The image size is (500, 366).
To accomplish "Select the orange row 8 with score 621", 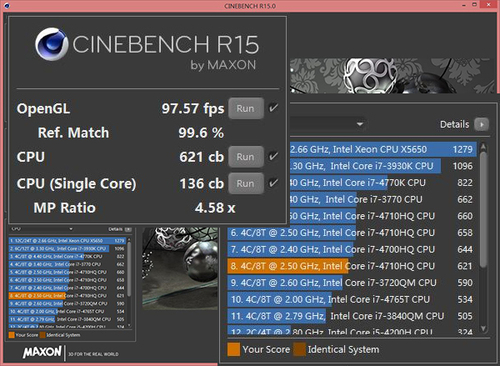I will pyautogui.click(x=352, y=266).
